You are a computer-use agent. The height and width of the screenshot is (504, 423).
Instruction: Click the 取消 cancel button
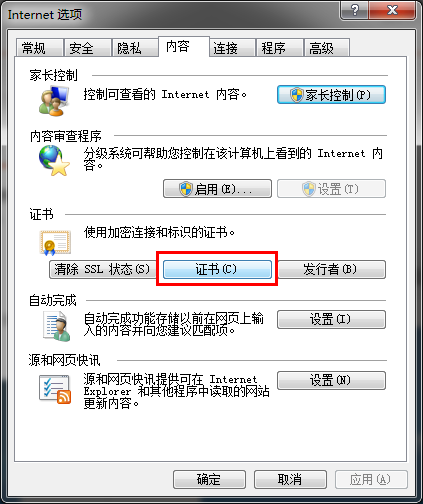[290, 480]
